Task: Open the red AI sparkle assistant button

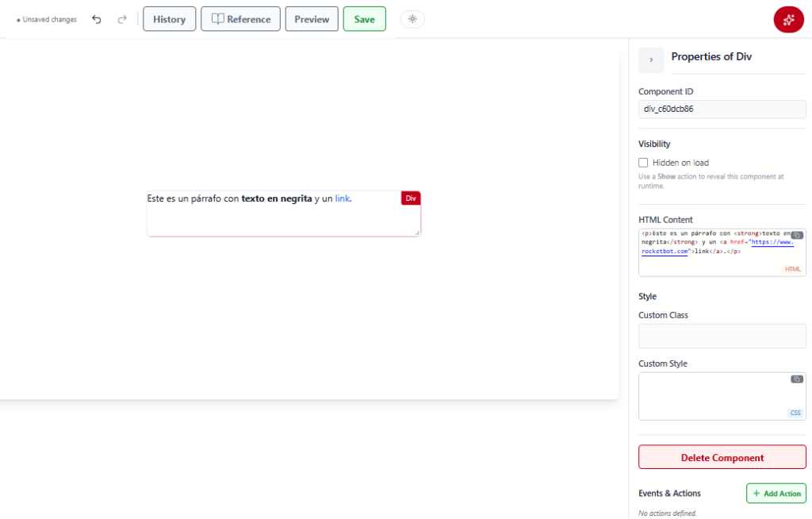Action: click(x=788, y=20)
